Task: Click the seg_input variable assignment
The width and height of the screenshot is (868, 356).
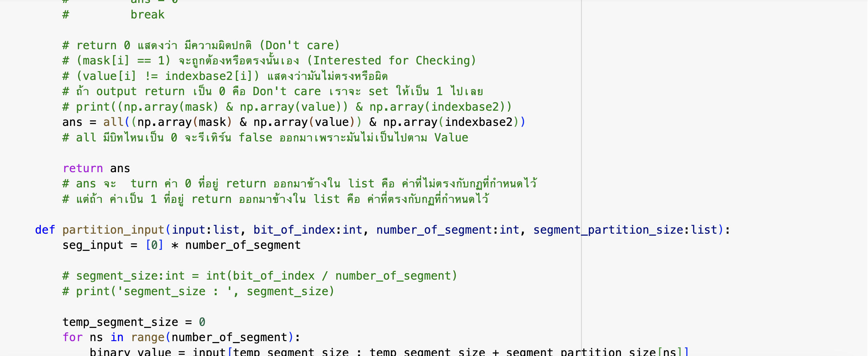Action: point(93,245)
